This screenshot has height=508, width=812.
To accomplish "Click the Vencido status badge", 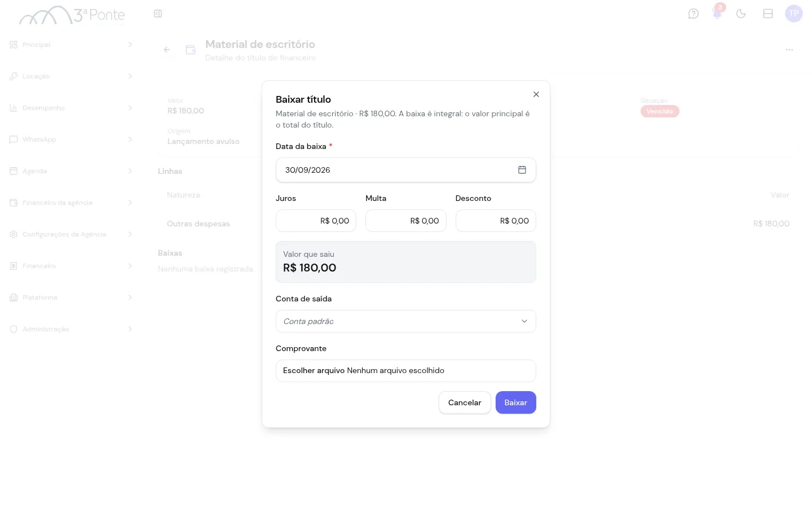I will (660, 111).
